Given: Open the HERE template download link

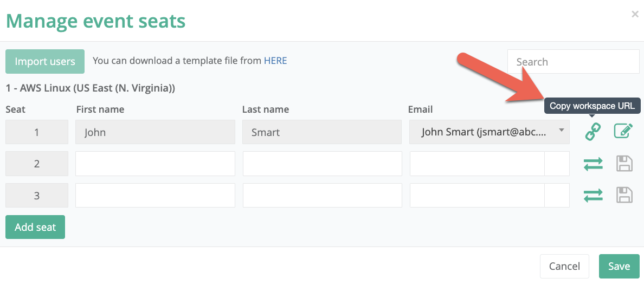Looking at the screenshot, I should (275, 61).
